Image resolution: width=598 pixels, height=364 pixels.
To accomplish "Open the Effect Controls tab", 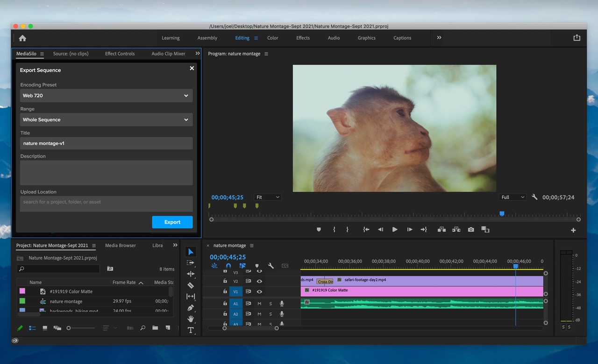I will click(x=120, y=54).
